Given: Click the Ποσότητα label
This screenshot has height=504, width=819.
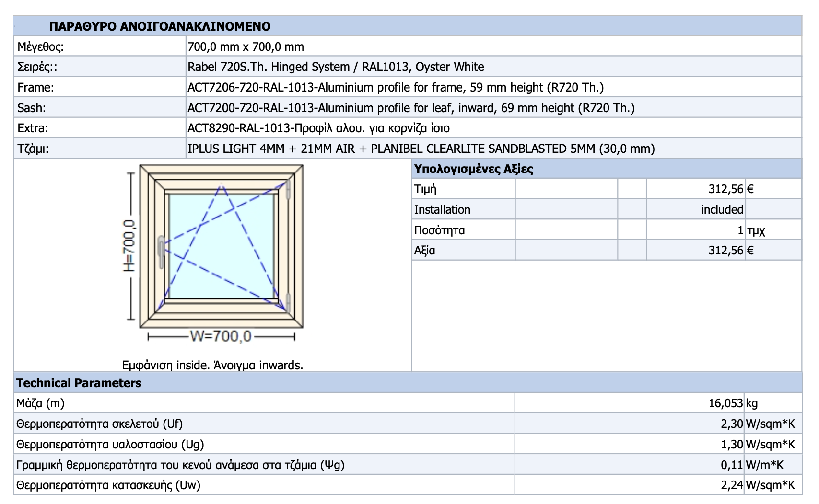Looking at the screenshot, I should coord(439,230).
